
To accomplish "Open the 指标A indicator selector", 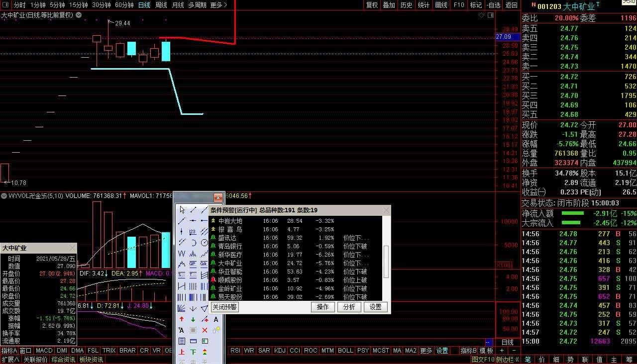I will (x=9, y=351).
